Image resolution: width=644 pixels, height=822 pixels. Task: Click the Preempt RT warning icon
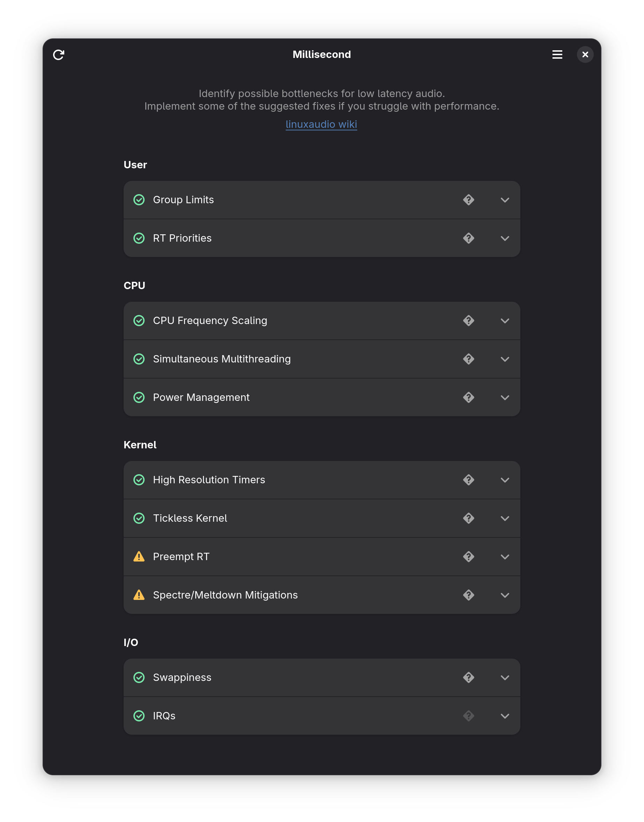(139, 556)
